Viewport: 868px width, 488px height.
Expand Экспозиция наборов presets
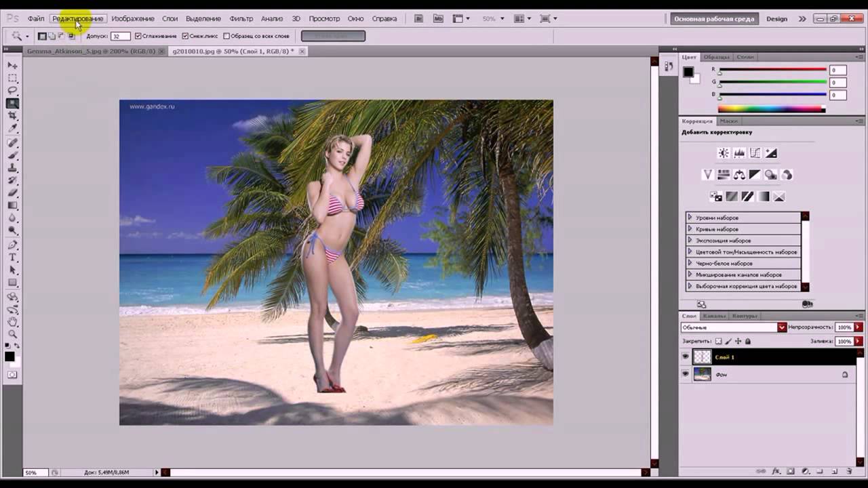tap(690, 241)
